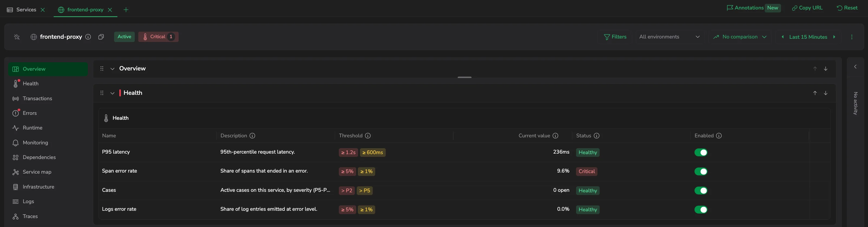
Task: Expand the right activity panel chevron
Action: pyautogui.click(x=855, y=67)
